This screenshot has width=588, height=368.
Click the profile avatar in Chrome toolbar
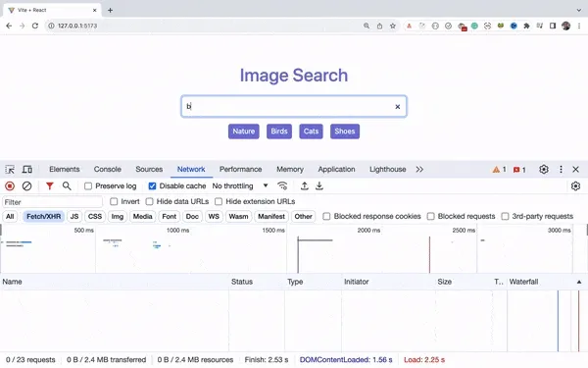click(x=565, y=26)
